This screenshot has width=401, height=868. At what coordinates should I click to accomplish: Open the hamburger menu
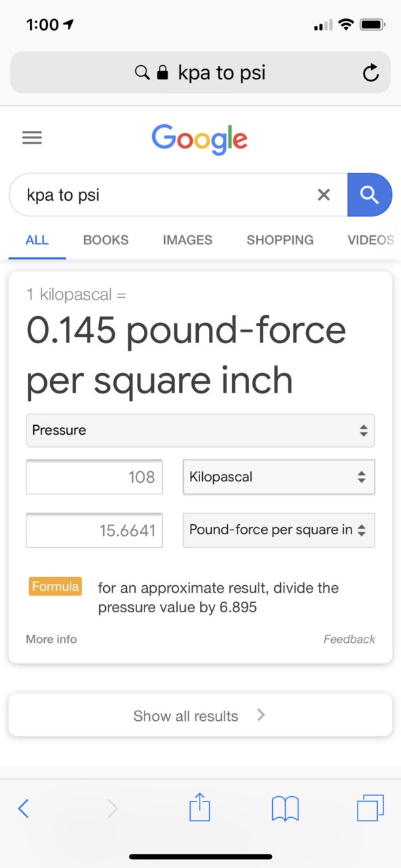tap(32, 138)
